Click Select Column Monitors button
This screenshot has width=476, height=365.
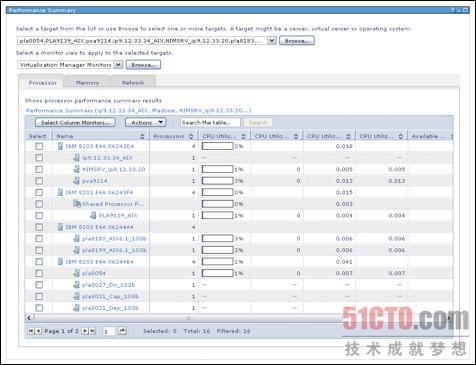tap(75, 123)
